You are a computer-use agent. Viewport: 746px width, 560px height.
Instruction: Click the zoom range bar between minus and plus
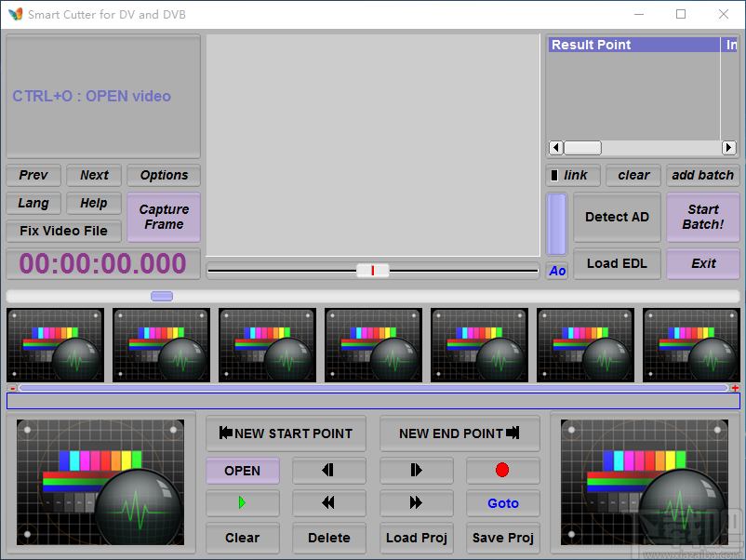tap(374, 388)
